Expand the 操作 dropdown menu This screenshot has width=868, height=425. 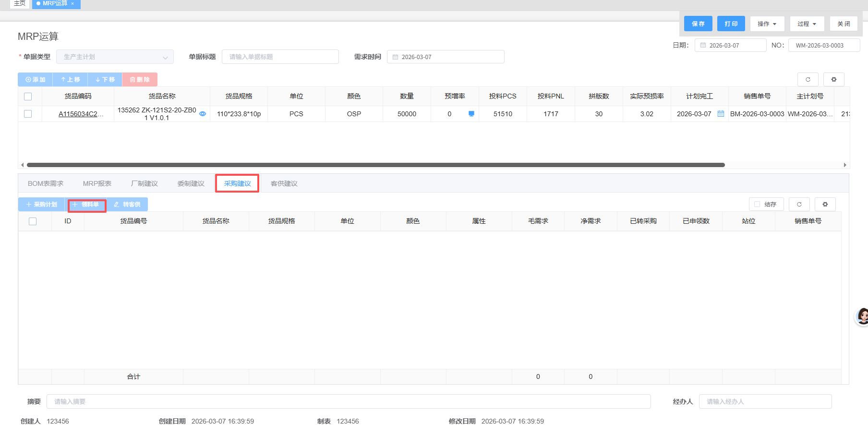[x=767, y=24]
